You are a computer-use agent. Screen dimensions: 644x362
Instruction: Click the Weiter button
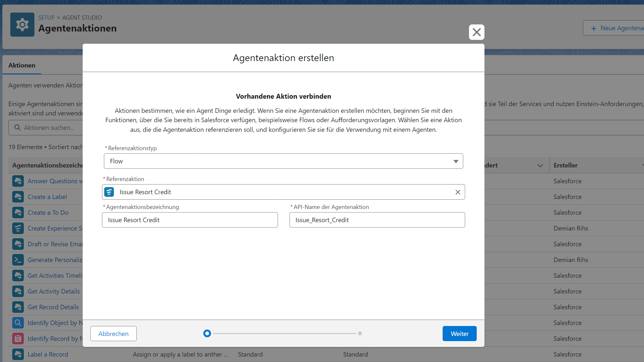[x=459, y=334]
